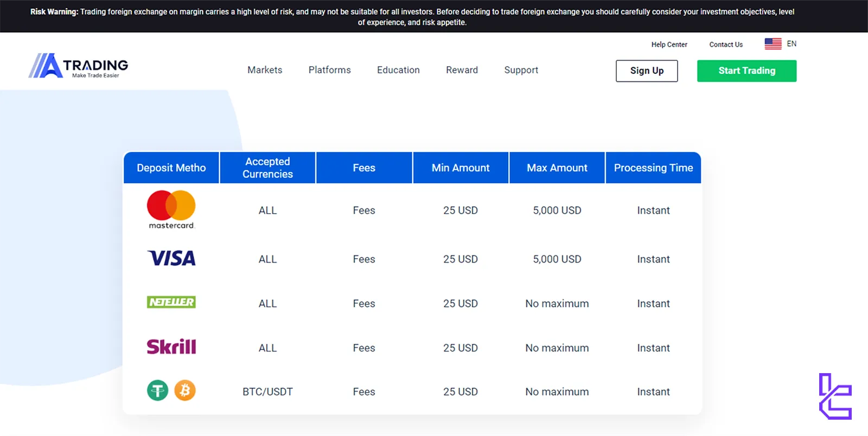868x436 pixels.
Task: Click the Fees column header
Action: [364, 168]
